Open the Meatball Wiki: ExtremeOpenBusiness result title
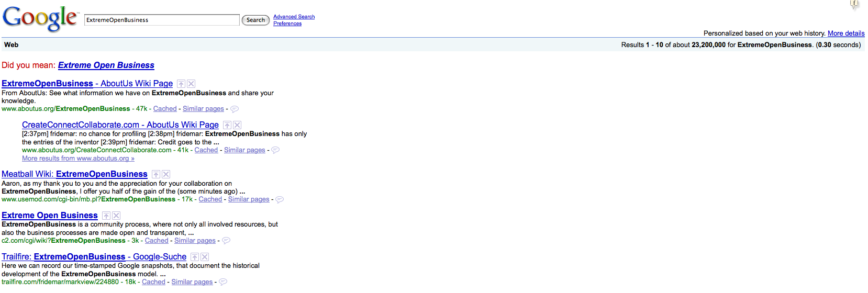Viewport: 868px width, 293px height. (74, 174)
